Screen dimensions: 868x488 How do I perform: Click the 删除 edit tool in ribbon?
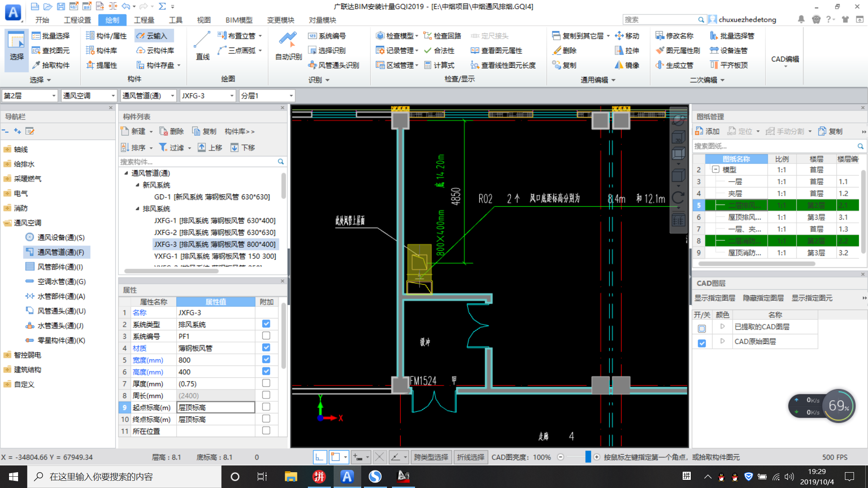coord(564,51)
